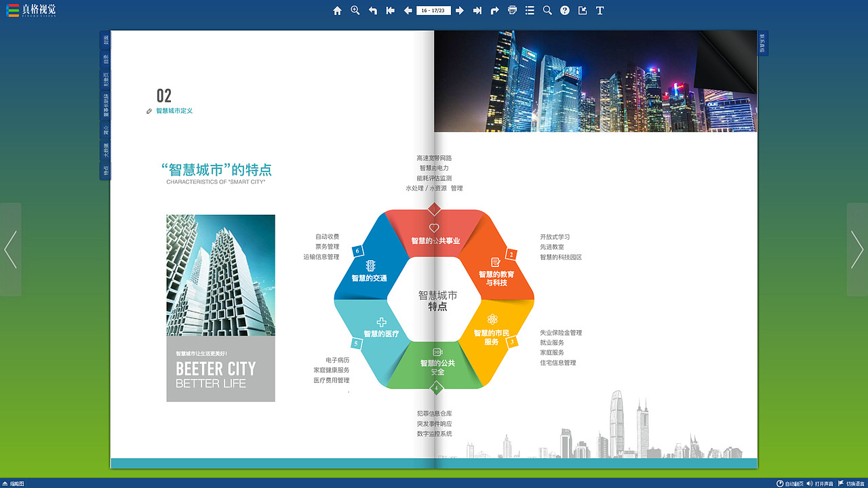
Task: Open the 形象页 bookmark tab
Action: pos(105,79)
